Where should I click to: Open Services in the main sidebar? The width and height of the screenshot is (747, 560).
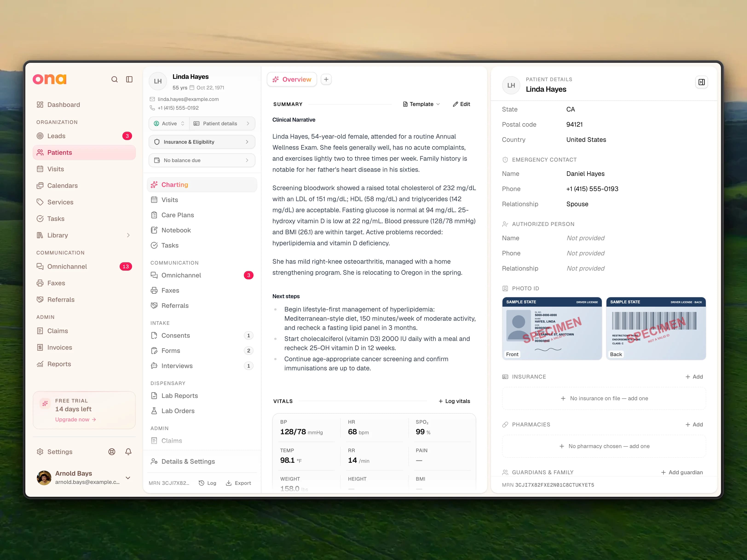tap(84, 202)
